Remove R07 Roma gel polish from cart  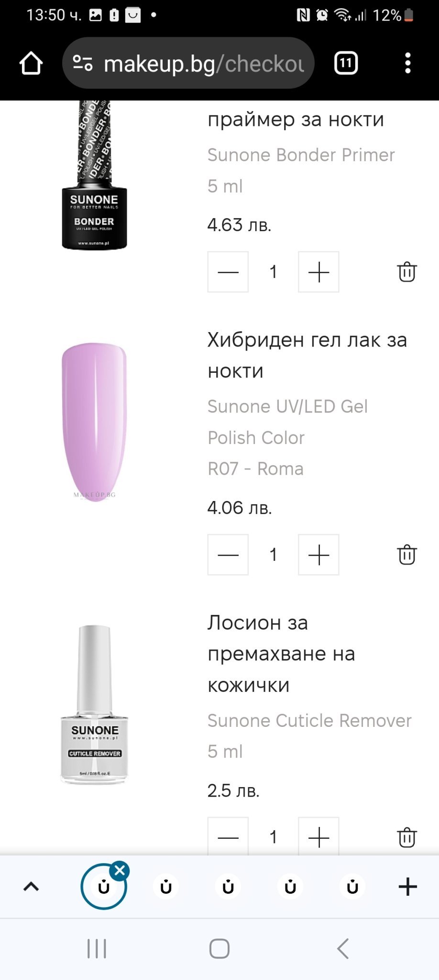coord(407,555)
